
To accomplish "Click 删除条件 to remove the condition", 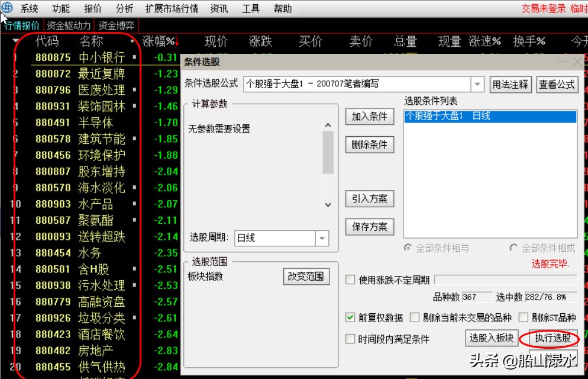I will point(369,145).
